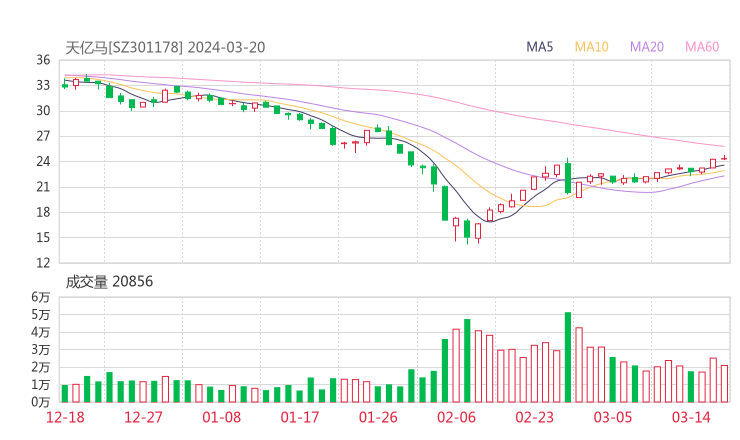This screenshot has height=440, width=740.
Task: Click the 成交量 20856 volume label
Action: pos(109,282)
